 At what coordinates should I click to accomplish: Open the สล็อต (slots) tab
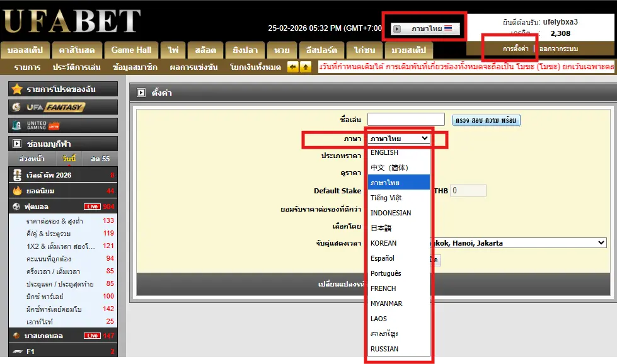205,50
